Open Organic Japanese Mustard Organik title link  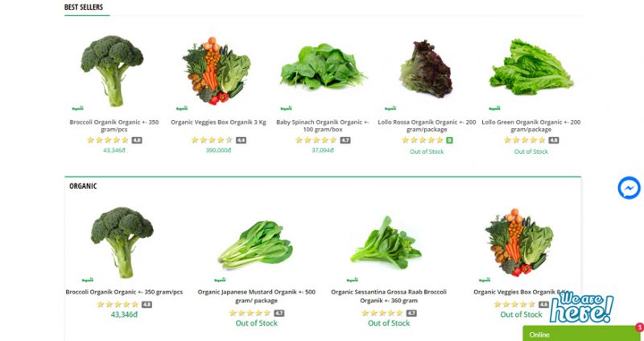point(256,296)
